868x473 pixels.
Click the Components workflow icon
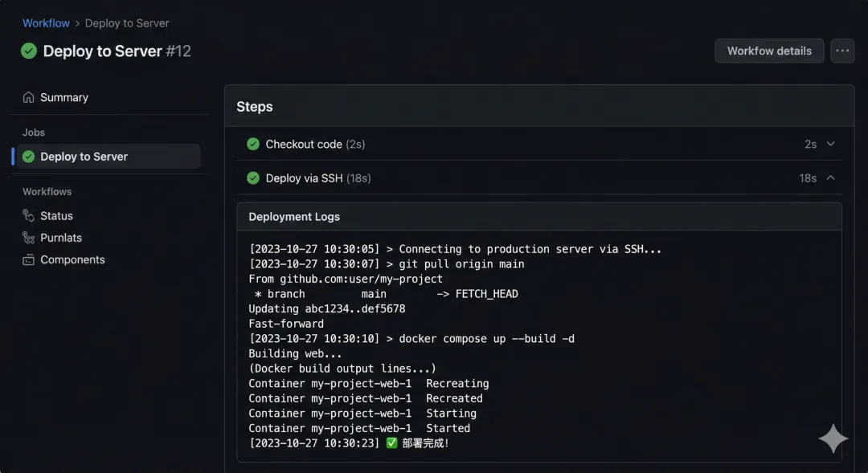pos(29,259)
